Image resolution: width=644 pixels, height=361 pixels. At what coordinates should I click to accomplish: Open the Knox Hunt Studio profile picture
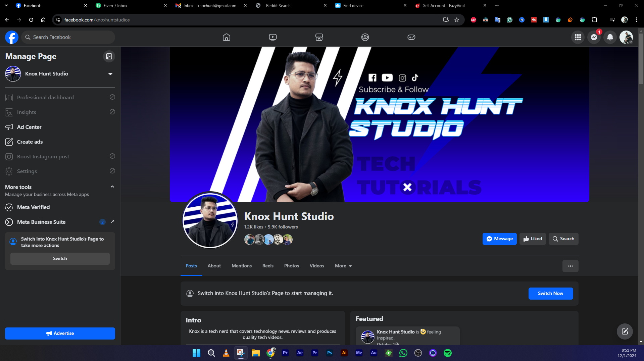210,220
